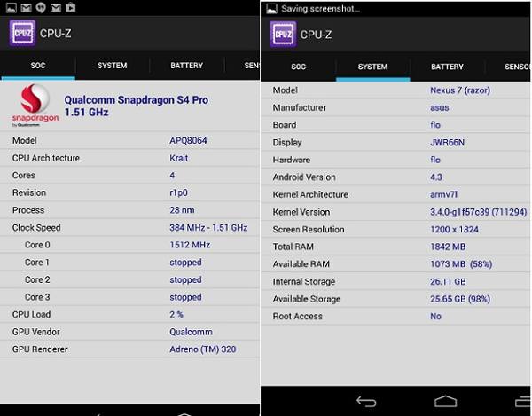Tap the Play Store notification icon

pyautogui.click(x=68, y=8)
